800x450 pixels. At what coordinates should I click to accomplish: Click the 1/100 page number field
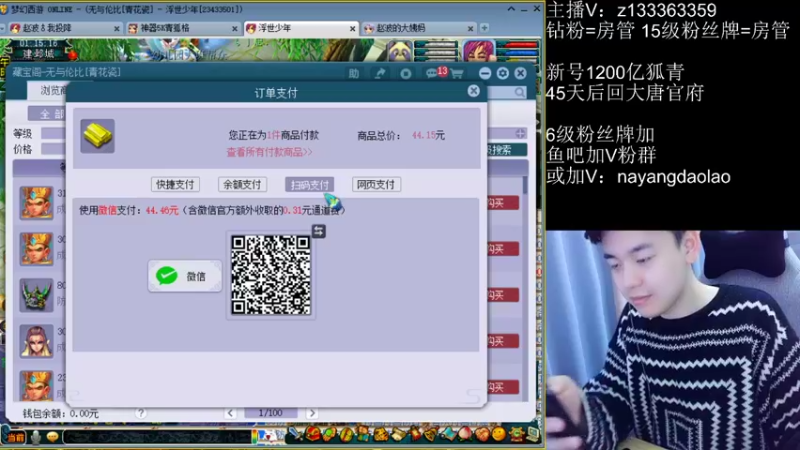click(271, 413)
